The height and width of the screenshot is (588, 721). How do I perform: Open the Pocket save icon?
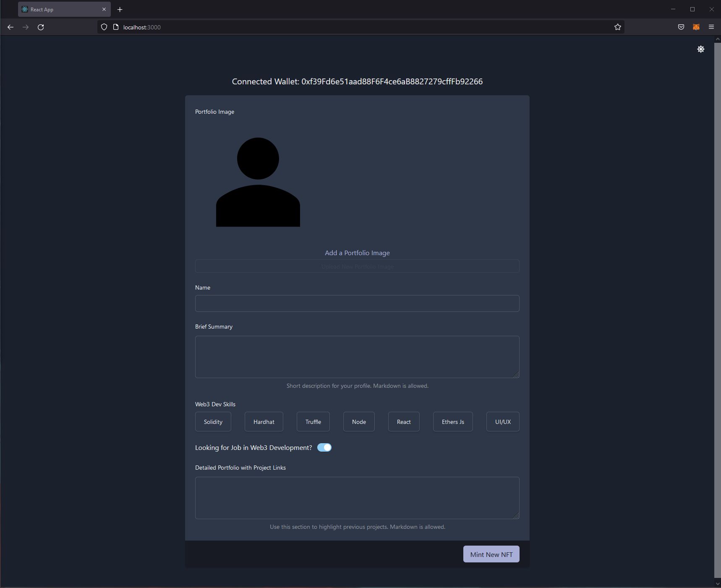681,27
